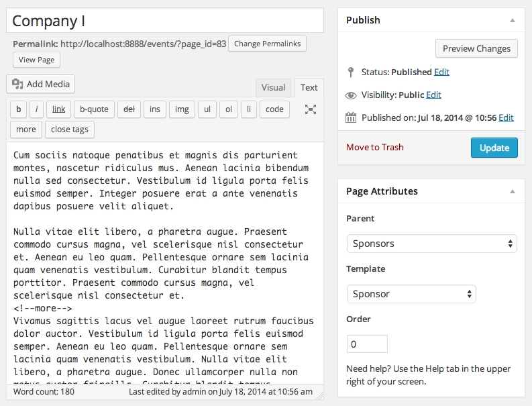This screenshot has width=532, height=406.
Task: Click Change Permalinks button
Action: pyautogui.click(x=268, y=44)
